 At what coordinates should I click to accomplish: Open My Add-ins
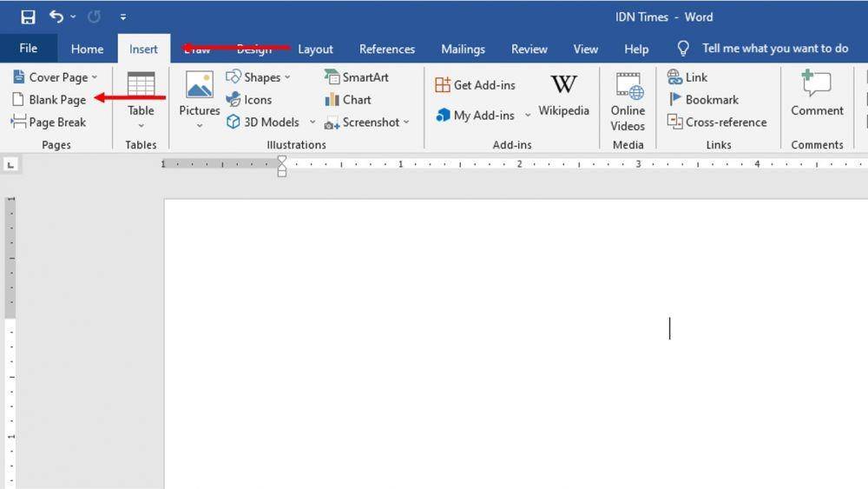475,116
